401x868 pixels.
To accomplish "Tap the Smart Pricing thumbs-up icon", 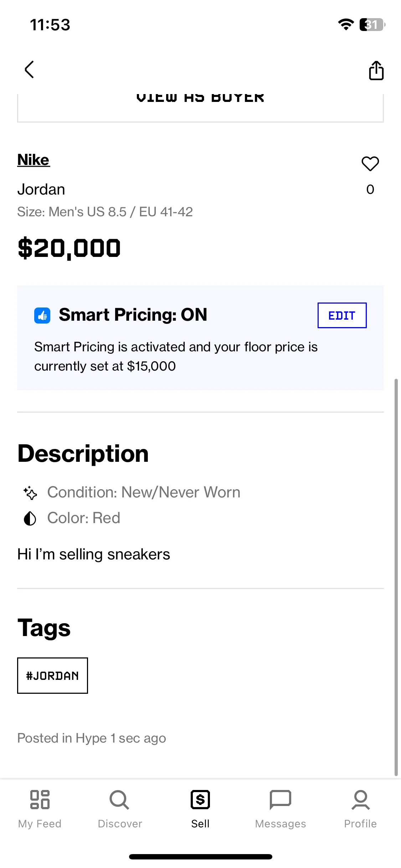I will pos(42,315).
